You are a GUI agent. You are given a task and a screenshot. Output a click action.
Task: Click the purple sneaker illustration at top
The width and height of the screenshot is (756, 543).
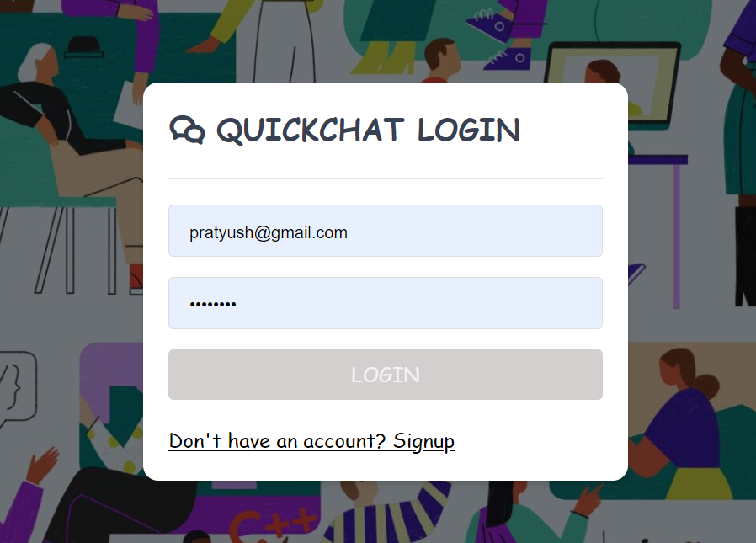pos(507,58)
